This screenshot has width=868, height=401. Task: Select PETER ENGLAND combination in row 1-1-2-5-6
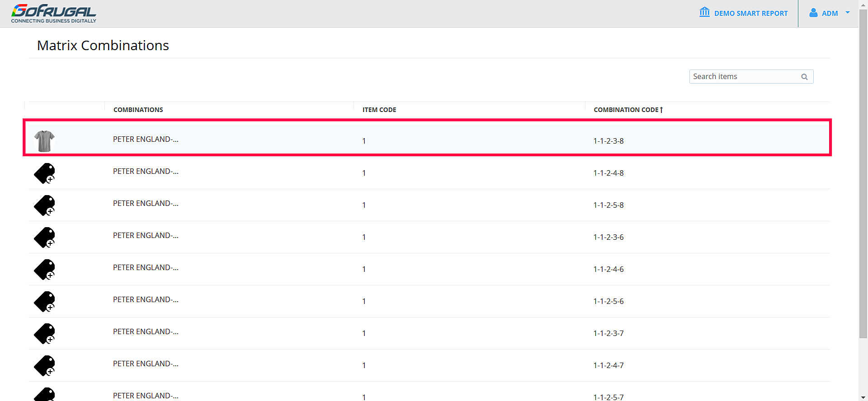pyautogui.click(x=146, y=299)
